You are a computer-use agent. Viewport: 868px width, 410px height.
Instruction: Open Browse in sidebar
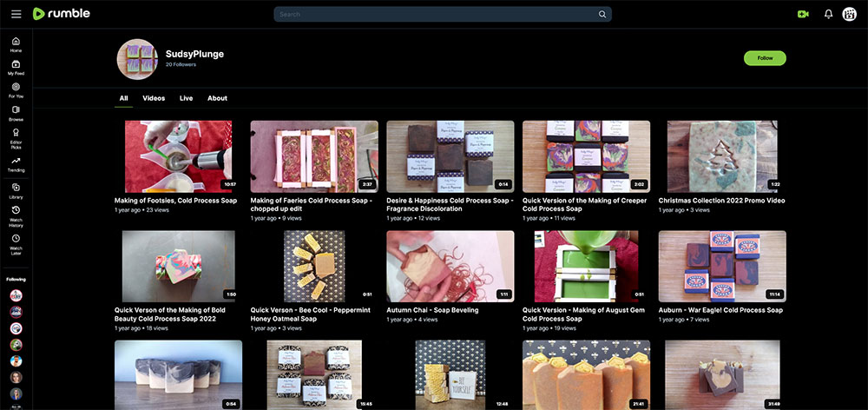[16, 114]
